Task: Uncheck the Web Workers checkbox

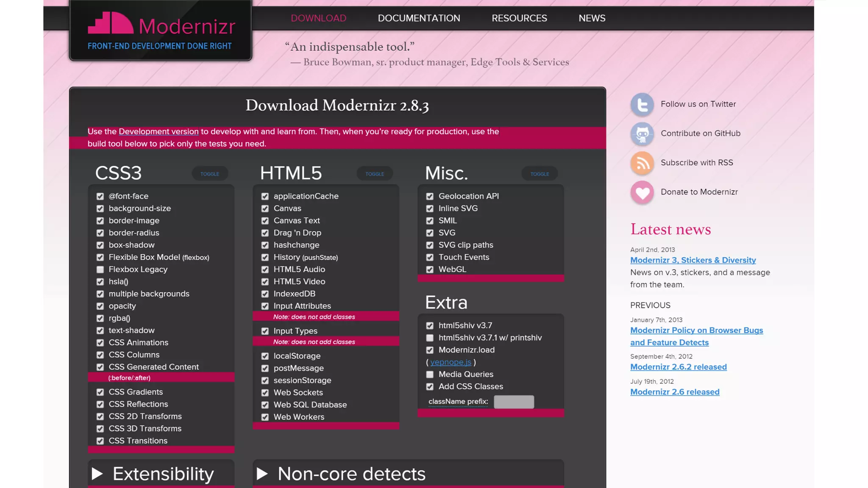Action: [265, 417]
